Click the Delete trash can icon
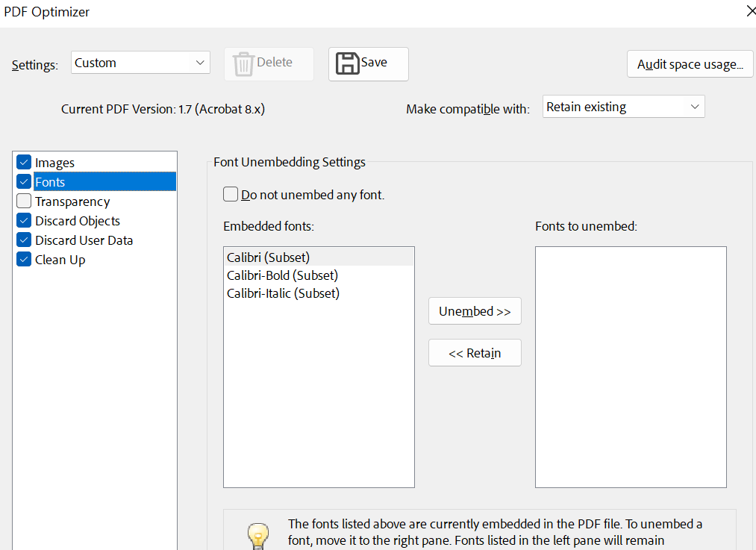The image size is (756, 550). click(x=243, y=63)
